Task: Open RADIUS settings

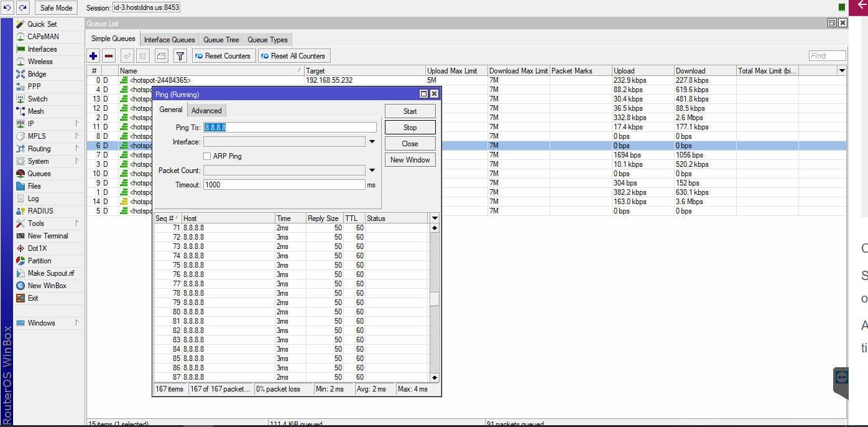Action: pyautogui.click(x=40, y=211)
